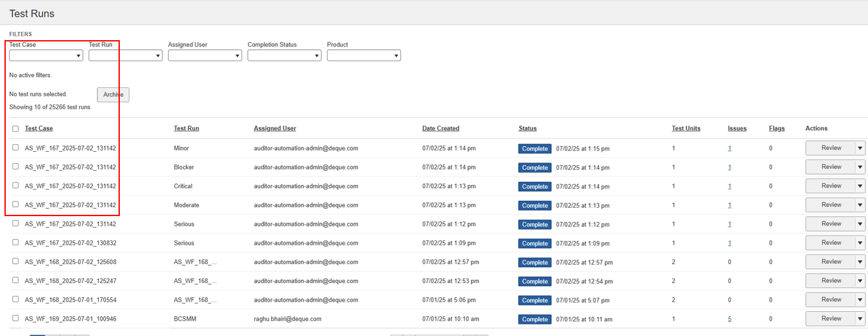This screenshot has width=868, height=336.
Task: Open the Review dropdown arrow for BCSMM row
Action: [x=860, y=319]
